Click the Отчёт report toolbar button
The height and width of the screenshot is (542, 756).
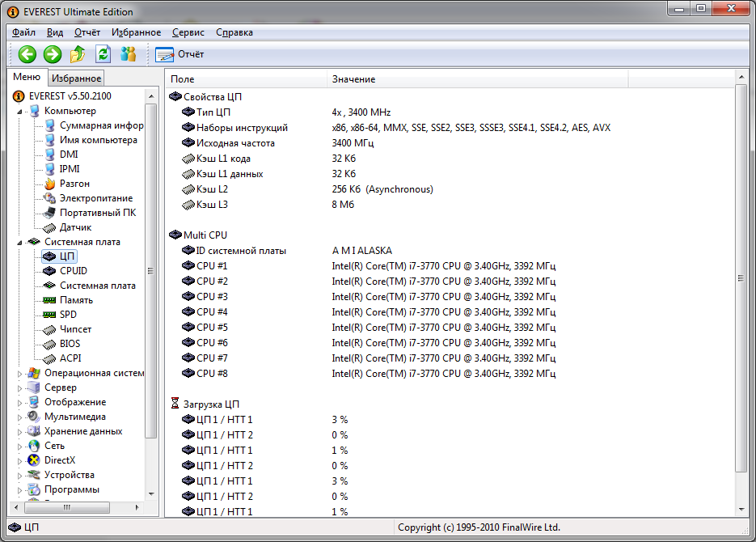click(x=179, y=54)
